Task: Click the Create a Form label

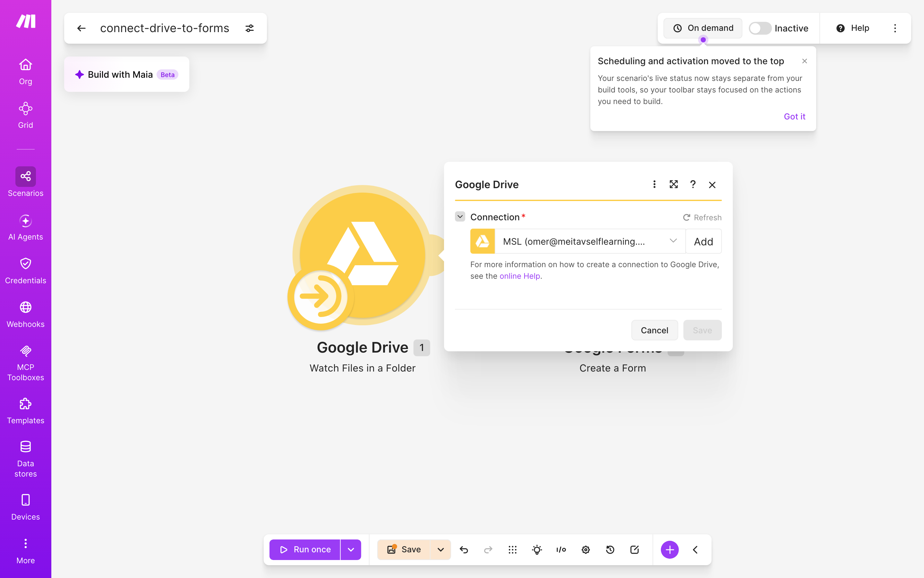Action: [612, 368]
